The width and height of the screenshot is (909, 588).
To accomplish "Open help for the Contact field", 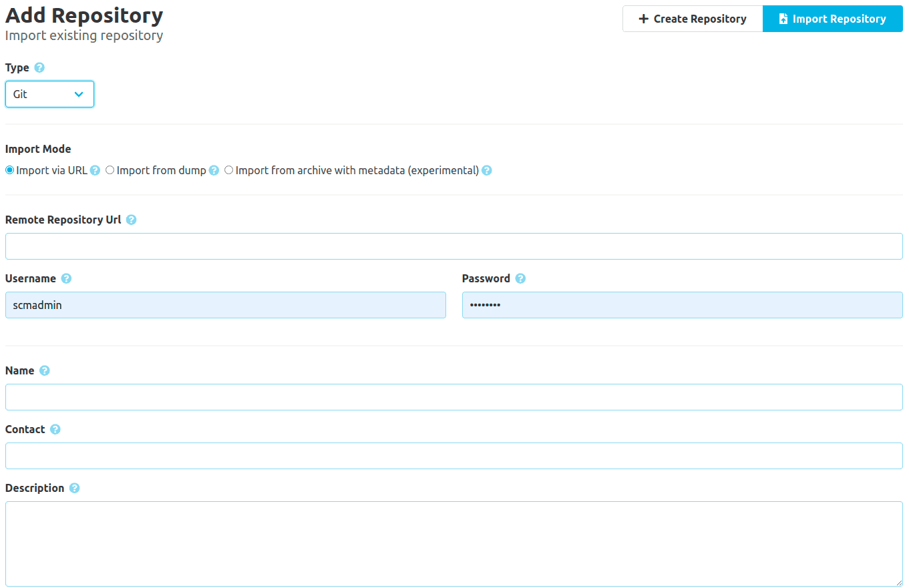I will (x=55, y=429).
